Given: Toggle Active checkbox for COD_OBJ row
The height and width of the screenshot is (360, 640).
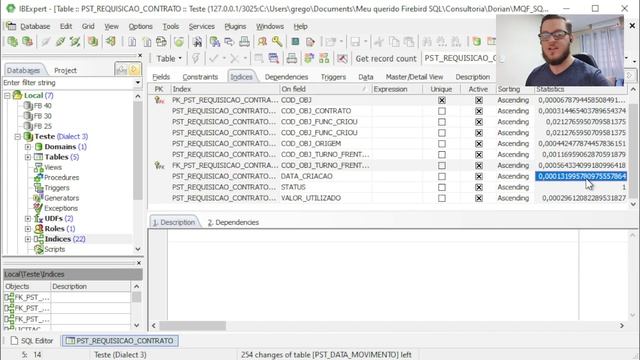Looking at the screenshot, I should tap(479, 100).
